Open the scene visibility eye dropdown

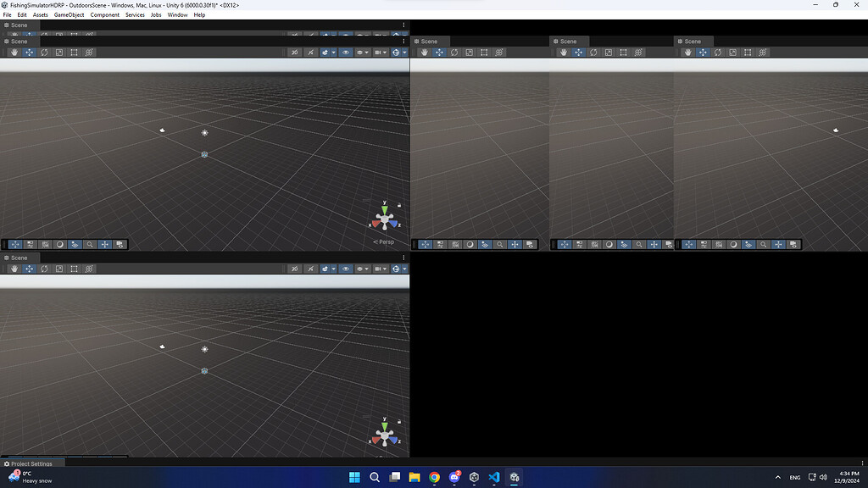347,52
